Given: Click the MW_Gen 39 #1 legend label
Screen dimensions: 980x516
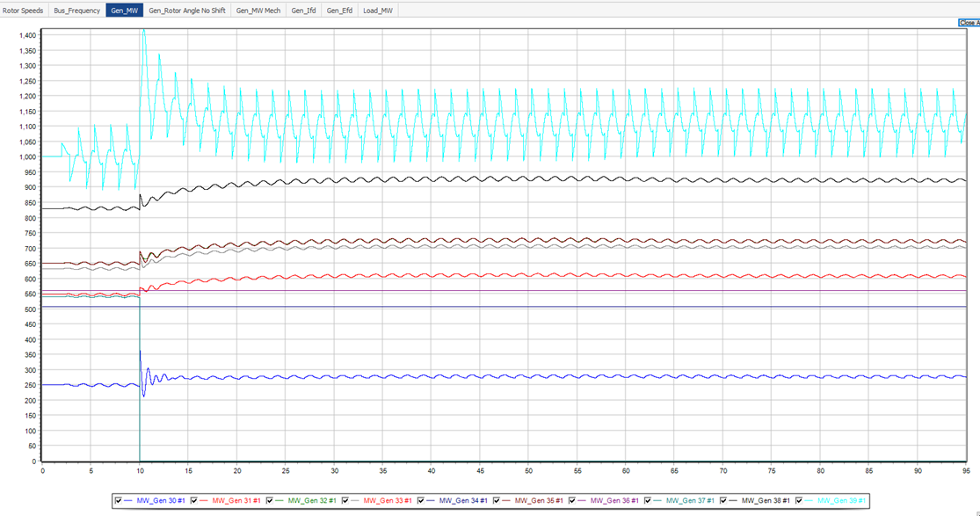Looking at the screenshot, I should pos(841,500).
